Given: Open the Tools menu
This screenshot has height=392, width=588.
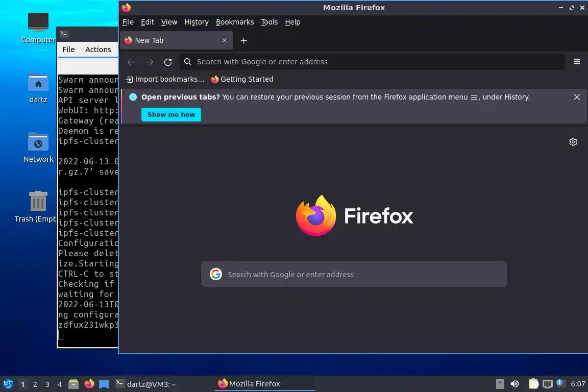Looking at the screenshot, I should [x=269, y=22].
